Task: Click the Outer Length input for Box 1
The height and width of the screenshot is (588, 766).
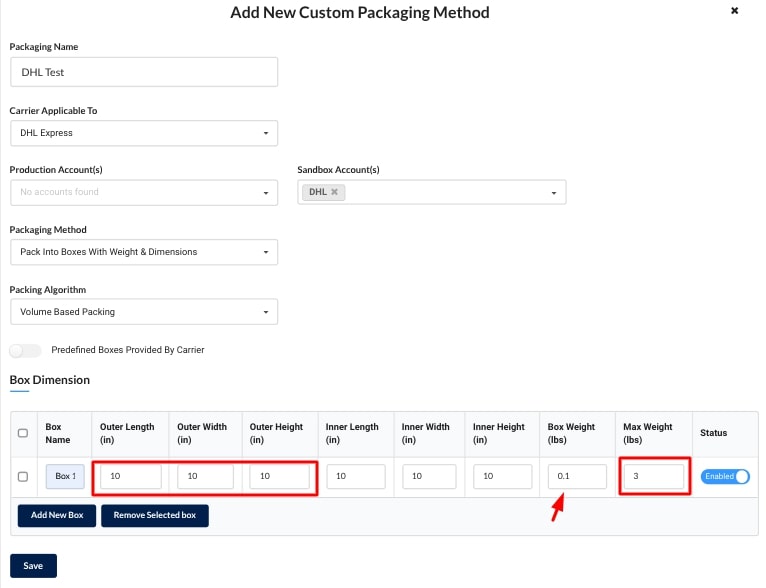Action: [130, 477]
